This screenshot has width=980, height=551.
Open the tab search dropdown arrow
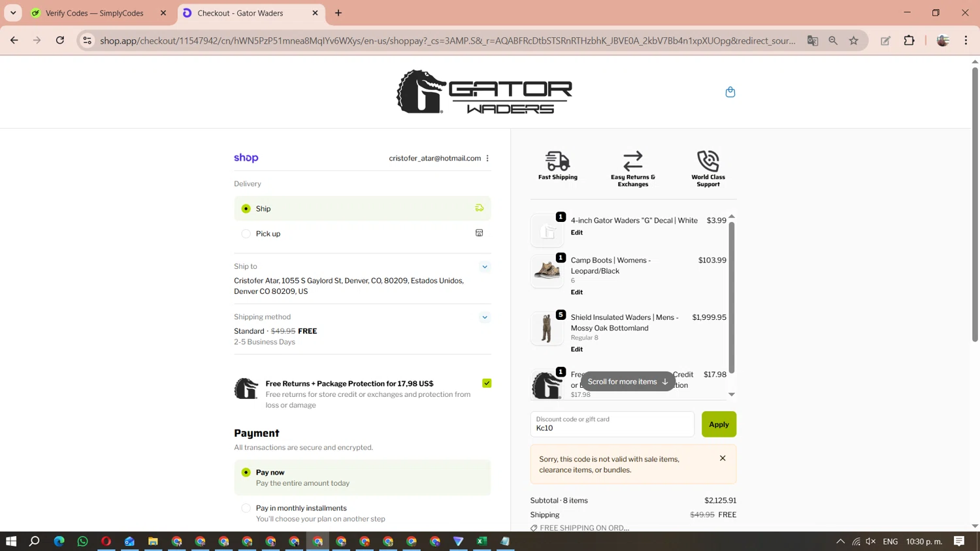pos(13,13)
